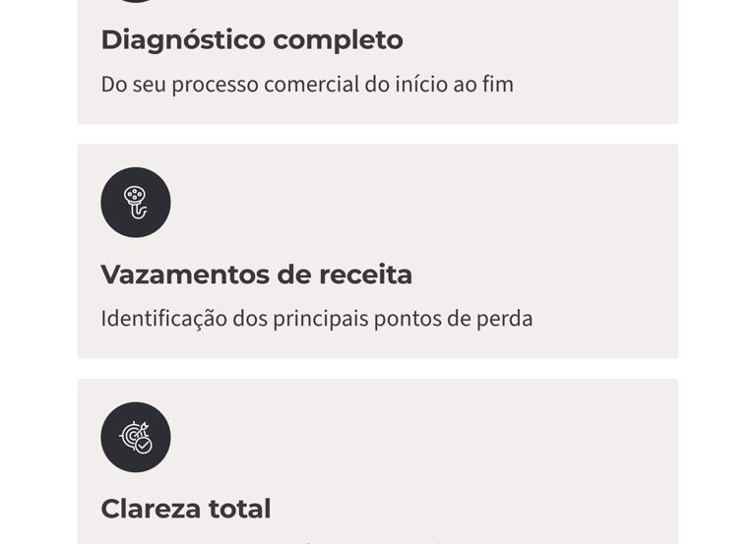Click the checkmark badge on target icon
Viewport: 756px width, 544px height.
144,446
